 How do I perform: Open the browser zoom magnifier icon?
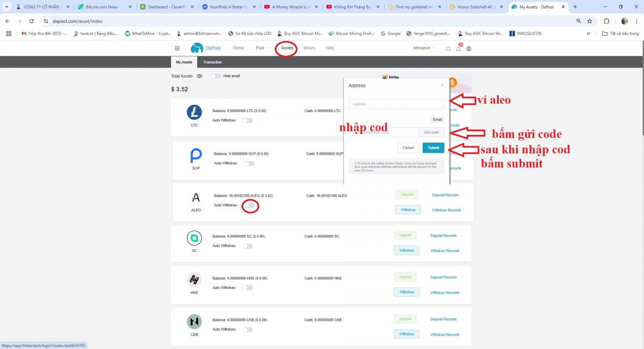click(x=579, y=21)
